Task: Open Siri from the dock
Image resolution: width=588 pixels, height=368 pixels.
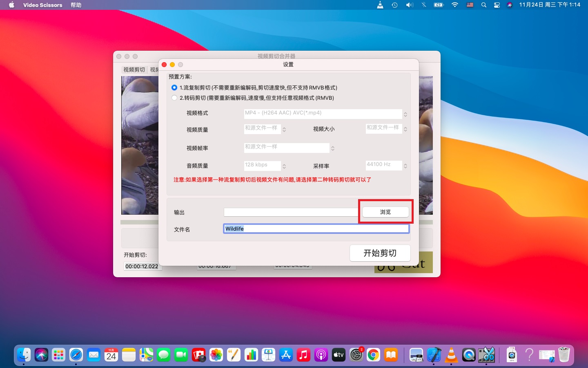Action: [41, 355]
